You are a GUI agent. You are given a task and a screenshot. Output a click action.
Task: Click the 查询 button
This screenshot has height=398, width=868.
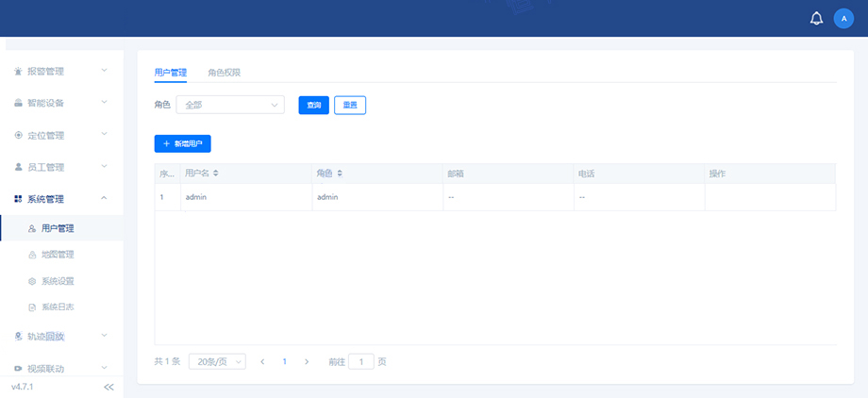[314, 105]
